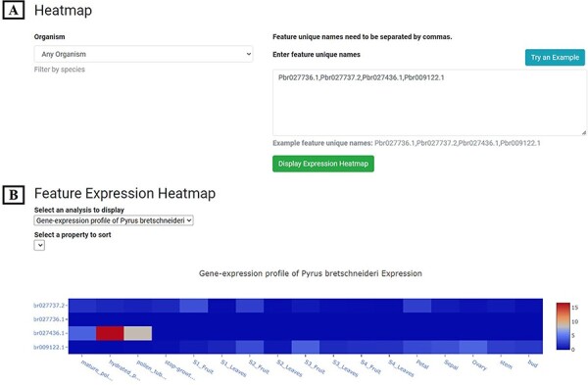The width and height of the screenshot is (588, 385).
Task: Select the dark red hydrated pollen heatmap cell
Action: pyautogui.click(x=110, y=333)
